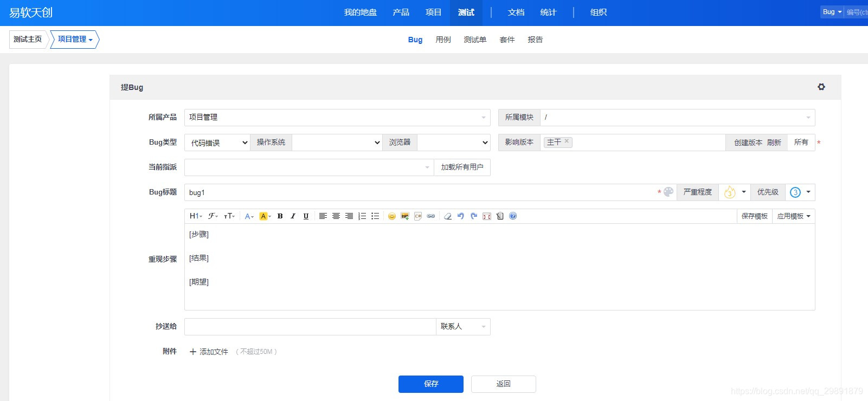The height and width of the screenshot is (401, 868).
Task: Open the 操作系统 select box
Action: [337, 143]
